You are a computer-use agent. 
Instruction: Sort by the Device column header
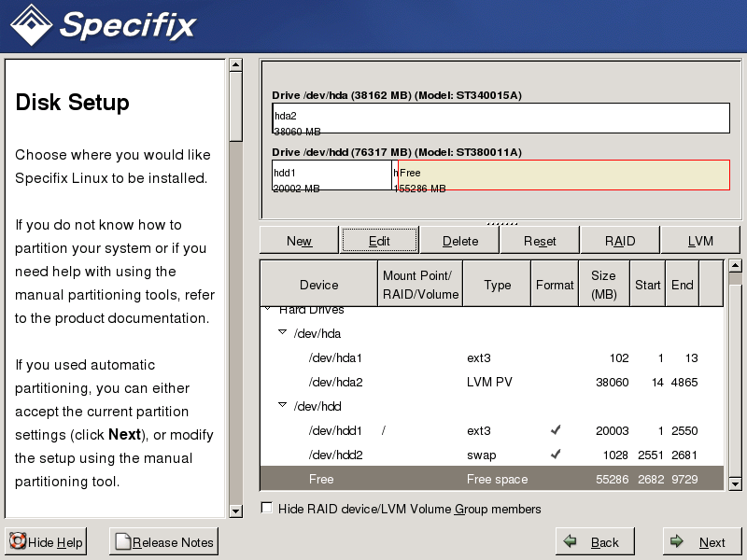coord(318,285)
